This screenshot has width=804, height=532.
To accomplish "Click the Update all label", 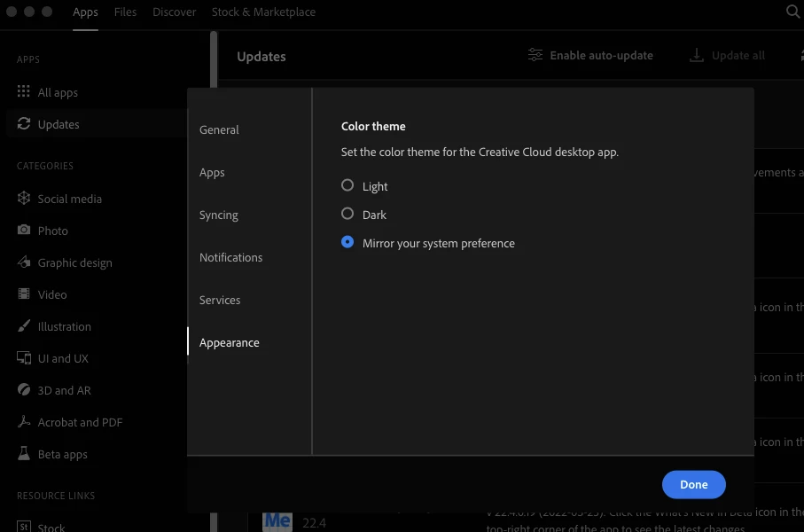I will pyautogui.click(x=738, y=55).
